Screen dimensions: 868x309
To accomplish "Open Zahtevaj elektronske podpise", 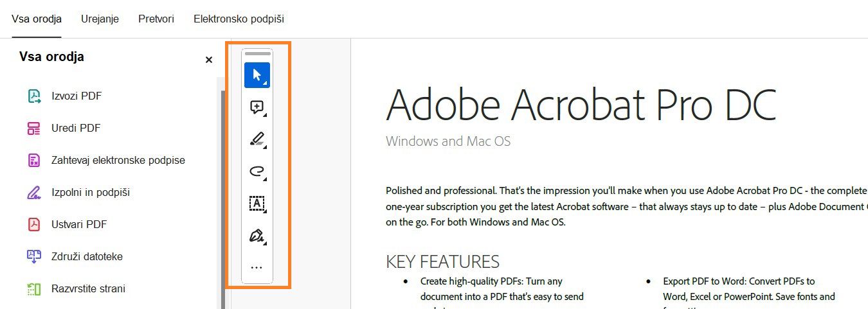I will click(118, 161).
